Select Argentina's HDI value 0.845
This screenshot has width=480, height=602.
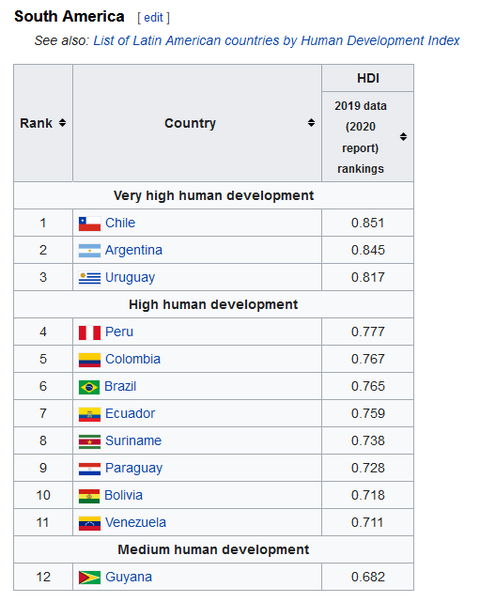pos(368,250)
